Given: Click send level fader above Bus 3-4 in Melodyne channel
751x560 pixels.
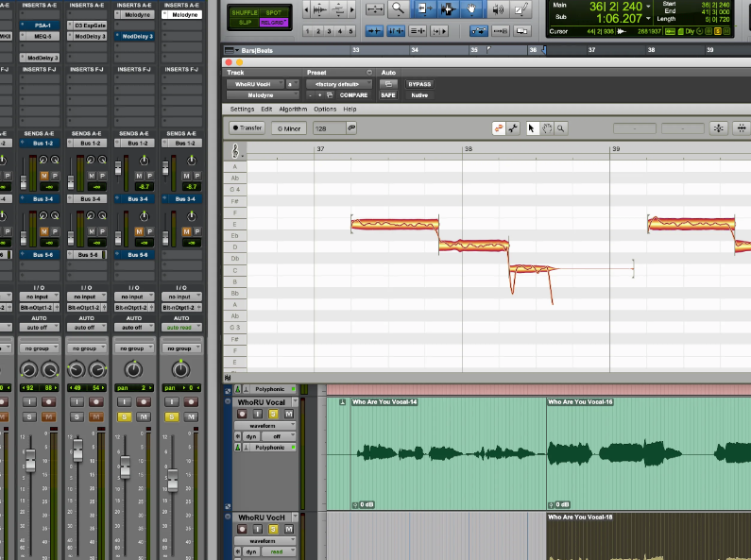Looking at the screenshot, I should pyautogui.click(x=165, y=168).
